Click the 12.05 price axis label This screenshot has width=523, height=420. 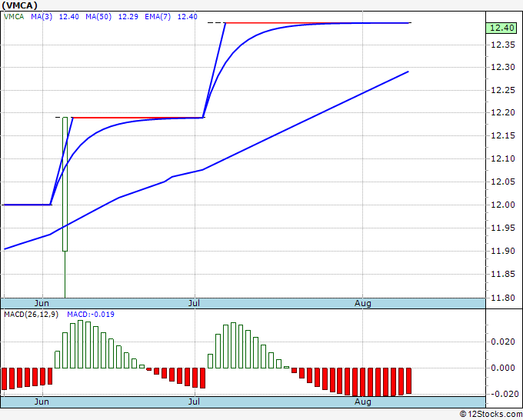tap(503, 182)
